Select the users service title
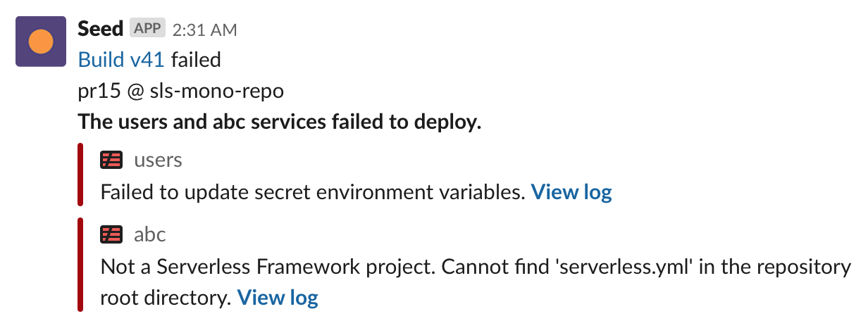868x328 pixels. [x=158, y=160]
